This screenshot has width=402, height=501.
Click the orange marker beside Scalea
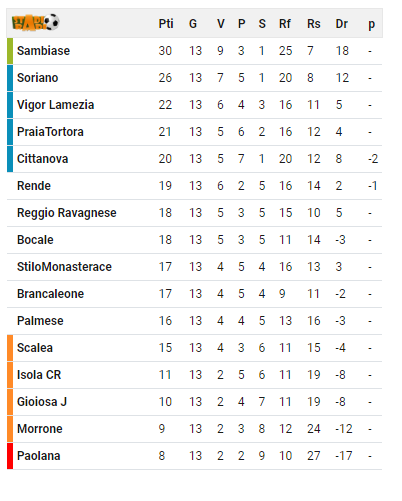pos(10,348)
